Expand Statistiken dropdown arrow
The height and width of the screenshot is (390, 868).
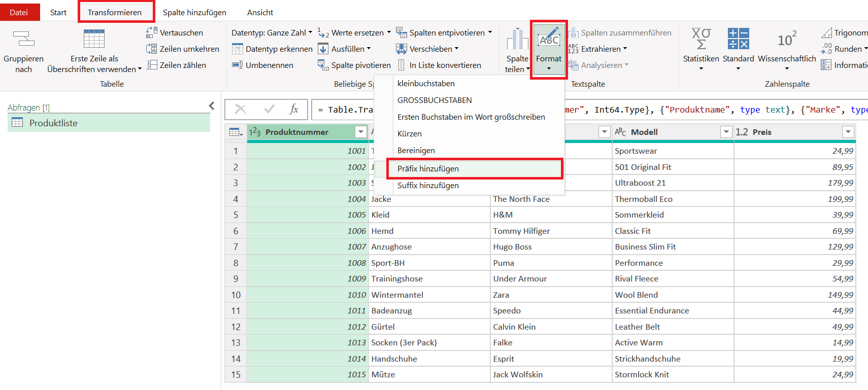tap(701, 68)
